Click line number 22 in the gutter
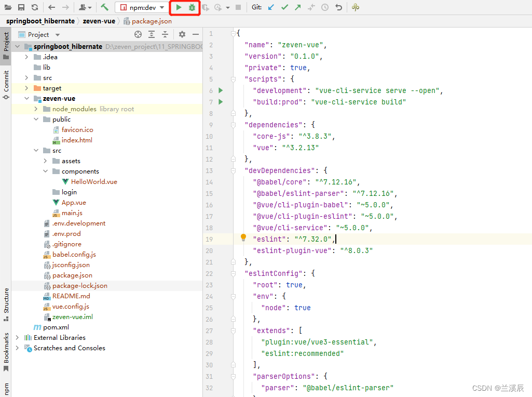This screenshot has height=397, width=532. pyautogui.click(x=209, y=274)
